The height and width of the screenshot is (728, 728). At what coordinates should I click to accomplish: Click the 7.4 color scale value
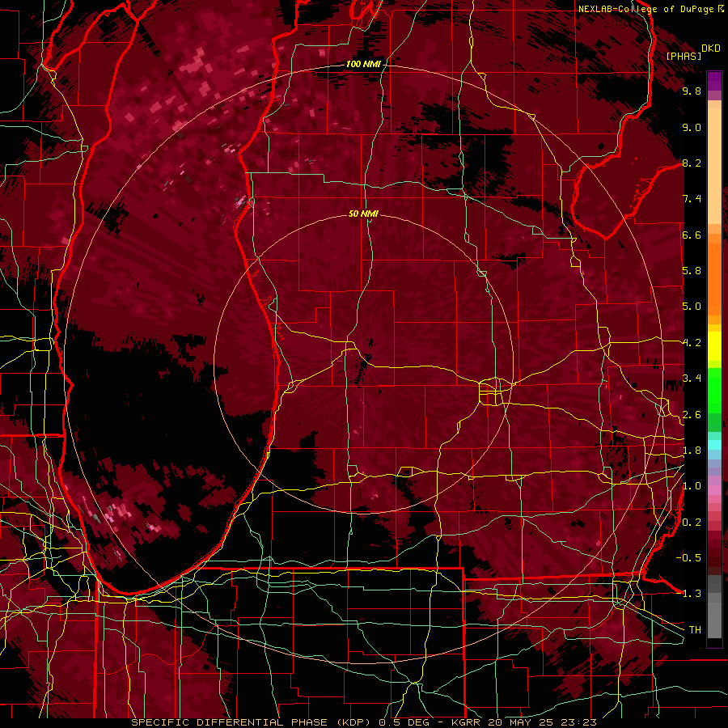pos(692,199)
